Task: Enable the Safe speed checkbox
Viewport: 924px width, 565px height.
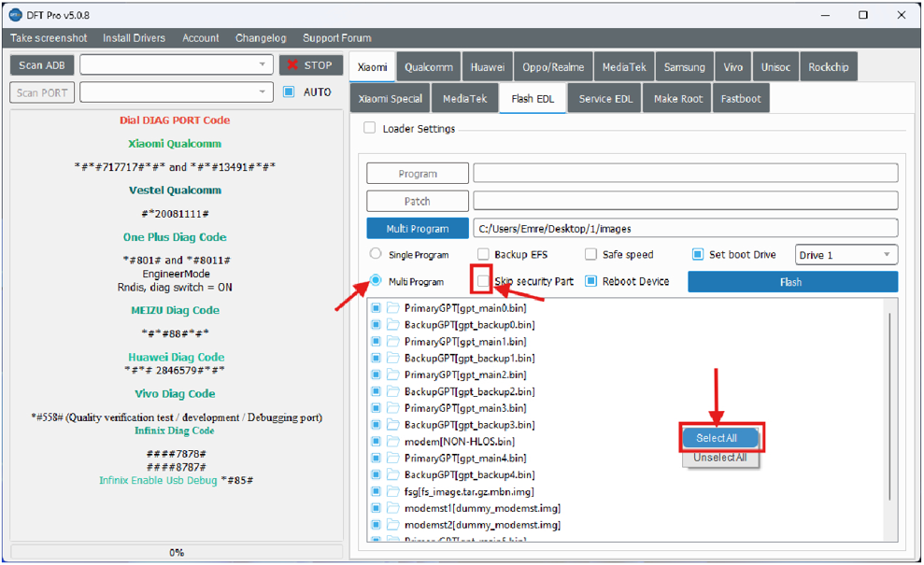Action: [x=590, y=254]
